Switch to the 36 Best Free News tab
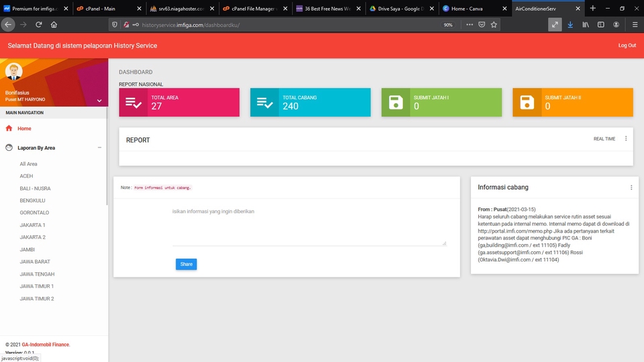The image size is (644, 362). pyautogui.click(x=327, y=9)
